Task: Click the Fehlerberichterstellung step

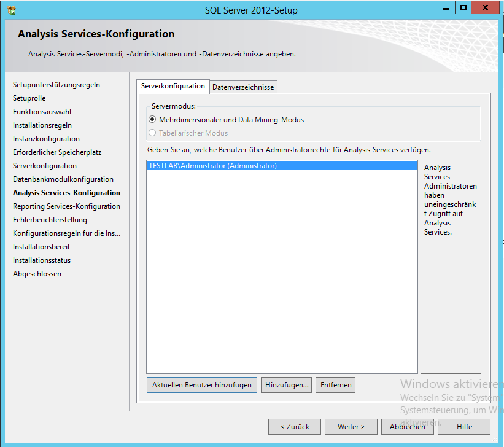Action: (50, 220)
